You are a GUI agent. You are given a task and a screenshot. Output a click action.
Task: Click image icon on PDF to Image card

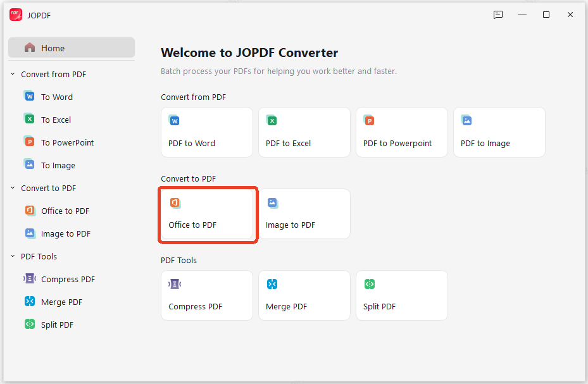coord(466,120)
